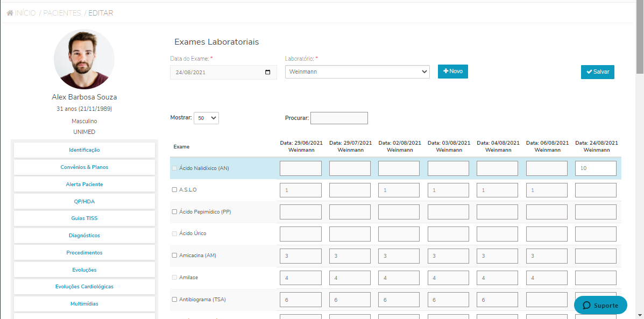Open Alerta Paciente in sidebar
The width and height of the screenshot is (644, 319).
coord(84,185)
